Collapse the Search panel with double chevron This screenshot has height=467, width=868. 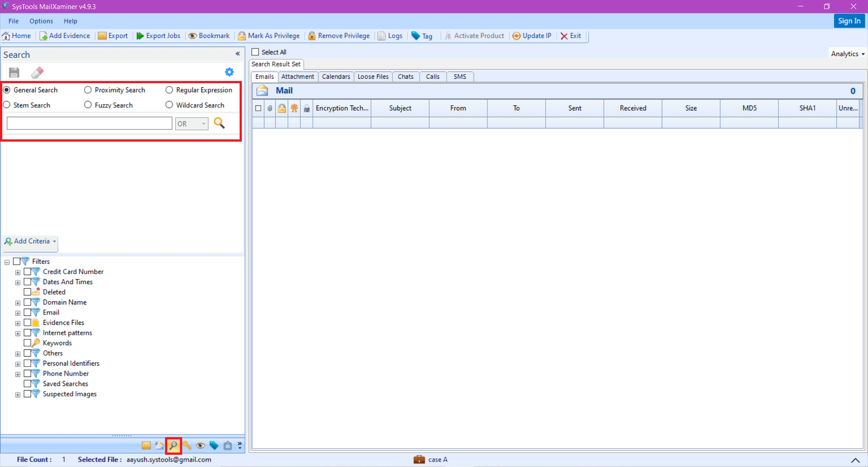(x=237, y=54)
